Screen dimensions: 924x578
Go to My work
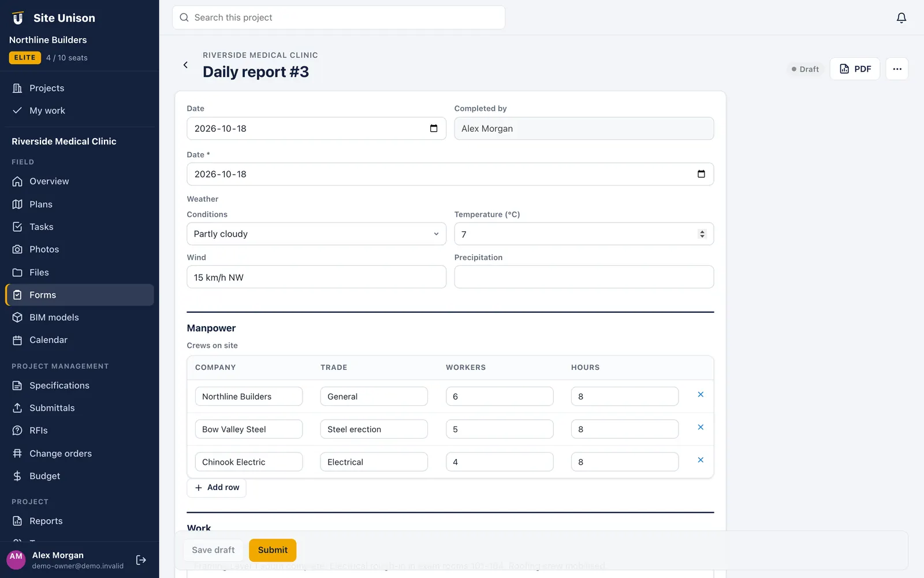click(79, 110)
